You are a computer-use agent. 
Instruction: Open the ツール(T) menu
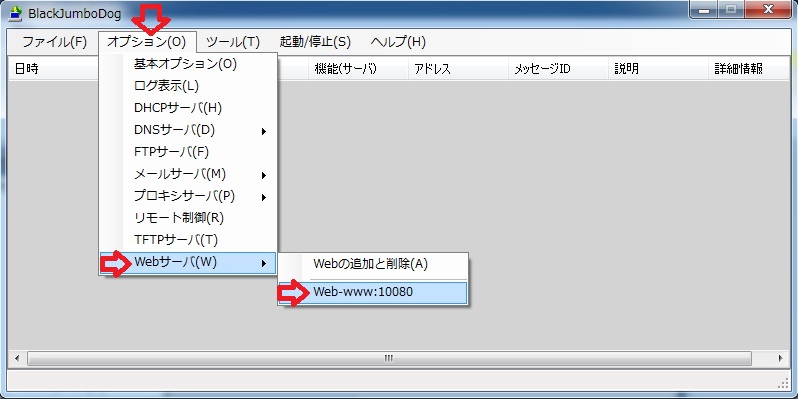[233, 42]
